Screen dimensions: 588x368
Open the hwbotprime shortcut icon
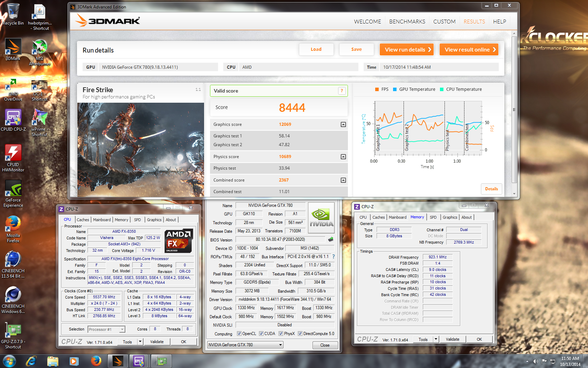[40, 17]
